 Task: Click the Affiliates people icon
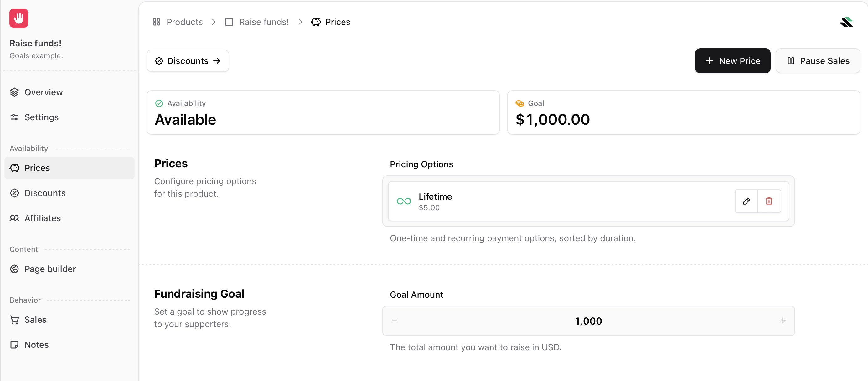(14, 218)
